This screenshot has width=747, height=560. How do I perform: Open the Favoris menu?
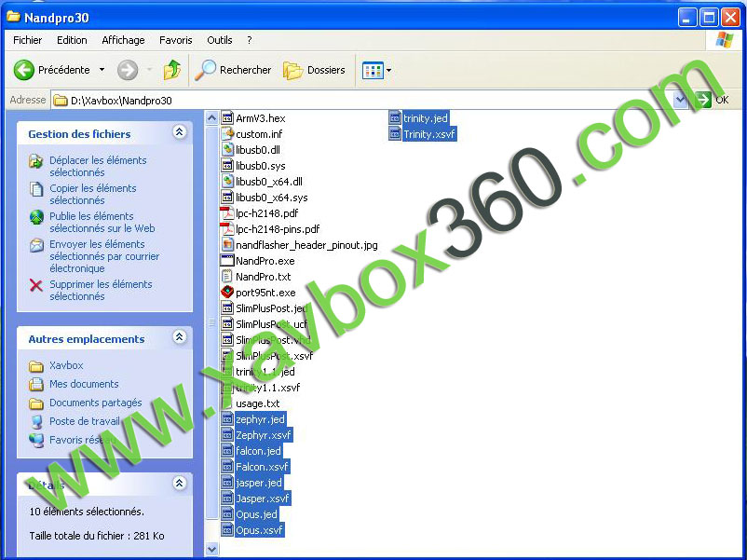coord(175,40)
